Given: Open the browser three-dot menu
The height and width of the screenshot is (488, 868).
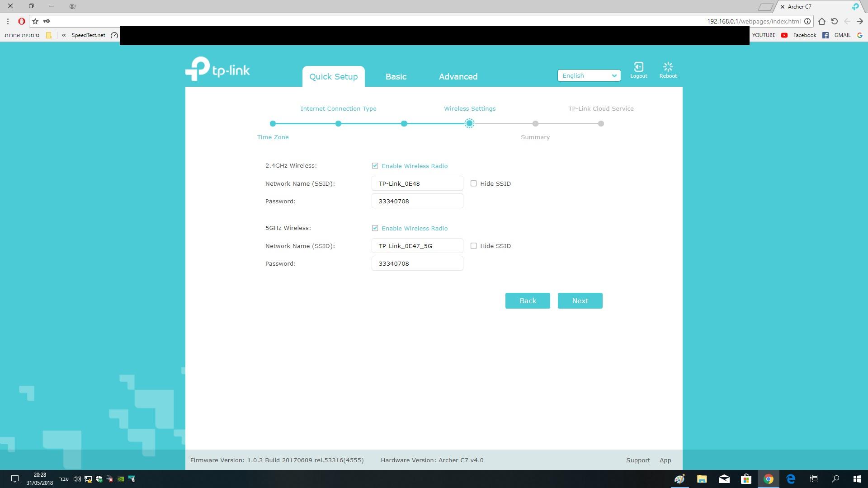Looking at the screenshot, I should 8,21.
